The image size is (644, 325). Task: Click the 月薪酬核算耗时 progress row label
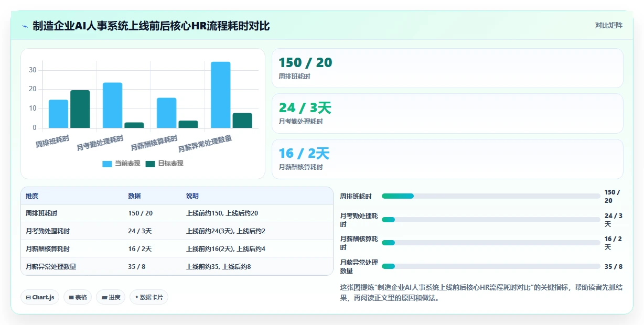pos(359,243)
